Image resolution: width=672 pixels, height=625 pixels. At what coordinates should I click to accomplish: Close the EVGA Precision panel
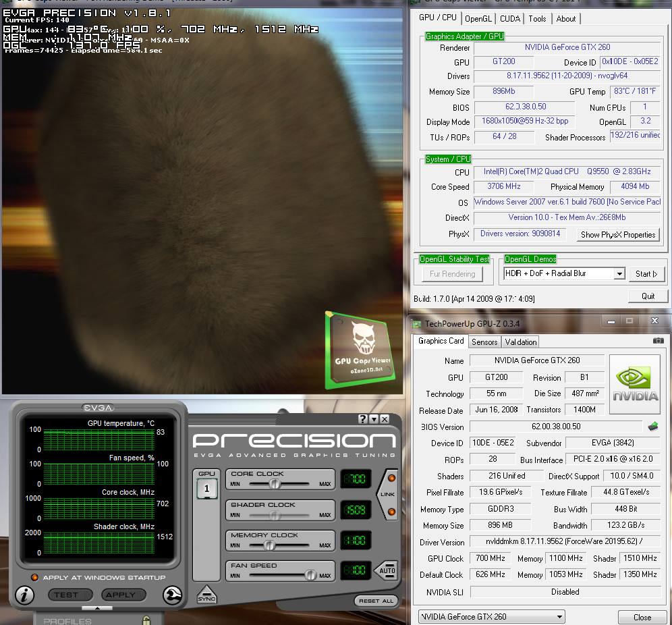pyautogui.click(x=385, y=419)
